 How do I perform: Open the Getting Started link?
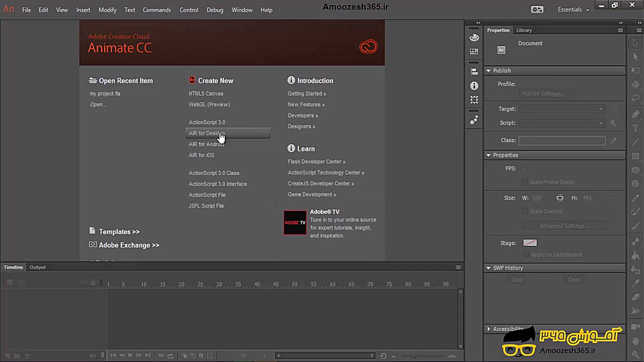tap(306, 94)
